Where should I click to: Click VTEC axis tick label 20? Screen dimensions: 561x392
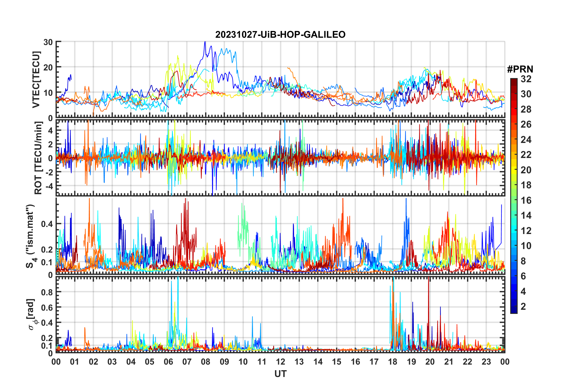[48, 67]
